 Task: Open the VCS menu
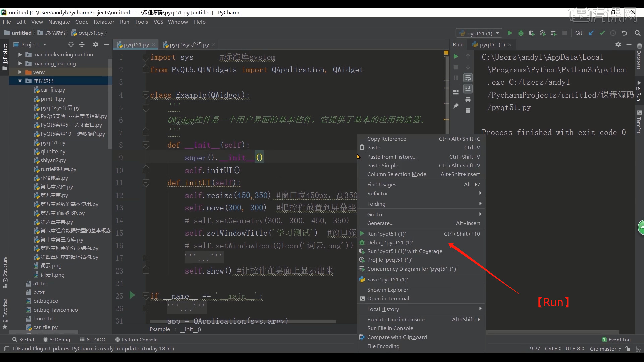click(158, 22)
